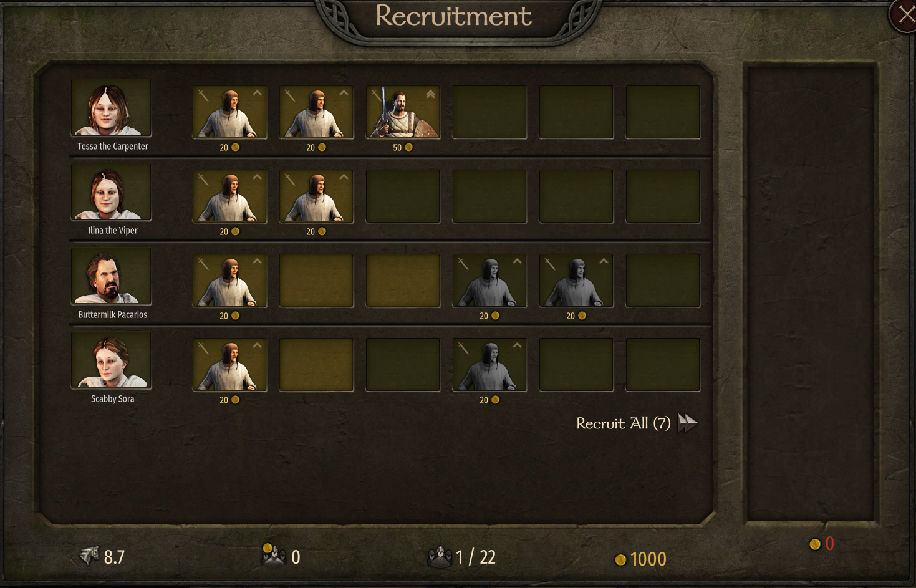Screen dimensions: 916x588
Task: Click Tessa the Carpenter's portrait
Action: [111, 107]
